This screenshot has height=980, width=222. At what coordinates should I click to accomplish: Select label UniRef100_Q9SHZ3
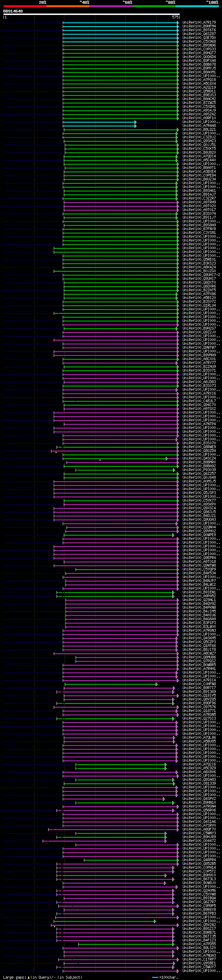point(199,141)
